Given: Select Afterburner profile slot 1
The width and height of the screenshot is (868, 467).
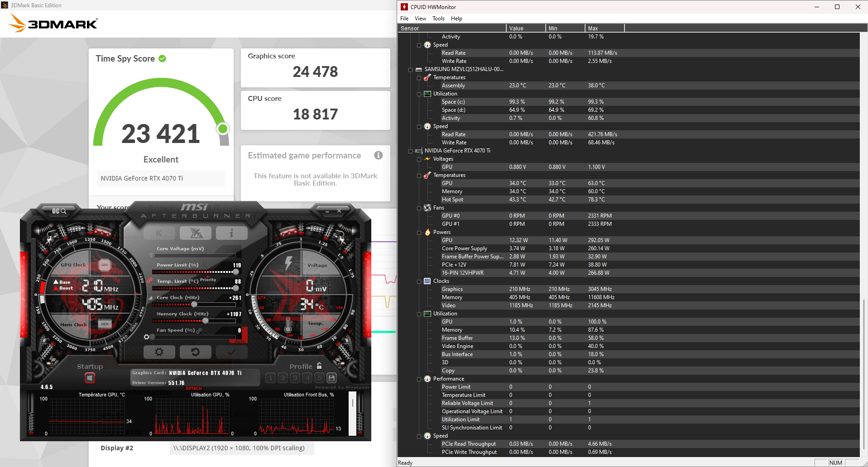Looking at the screenshot, I should coord(270,378).
